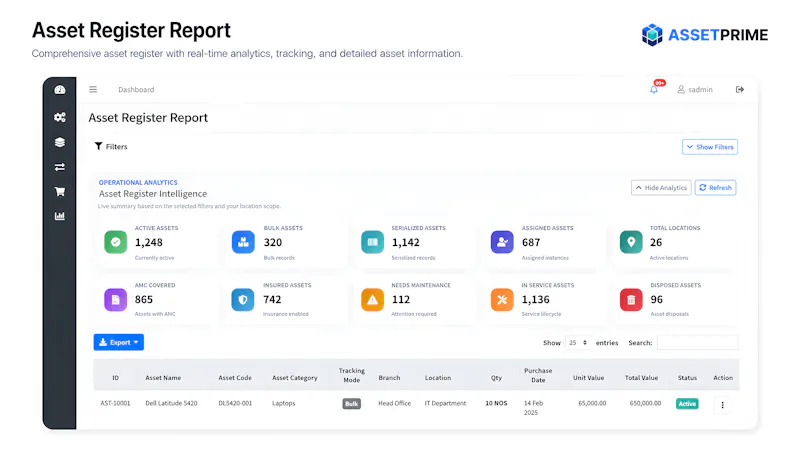Open the transfer arrows icon in sidebar
Viewport: 800px width, 450px height.
point(60,167)
